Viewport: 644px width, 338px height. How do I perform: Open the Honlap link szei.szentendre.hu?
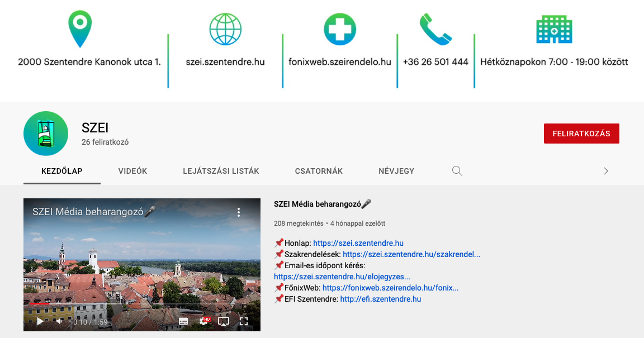point(358,243)
